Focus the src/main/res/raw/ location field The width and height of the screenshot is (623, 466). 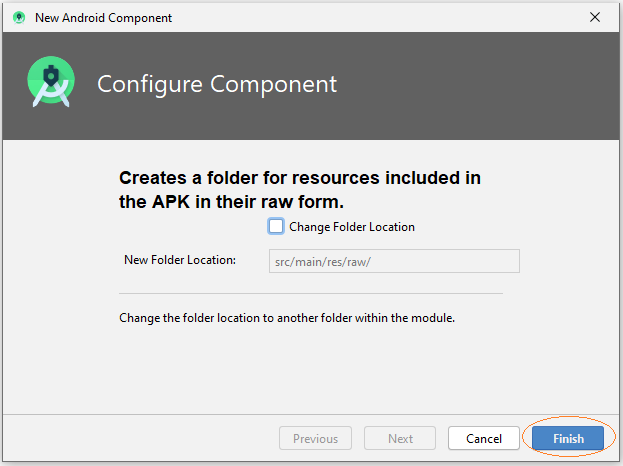coord(394,261)
